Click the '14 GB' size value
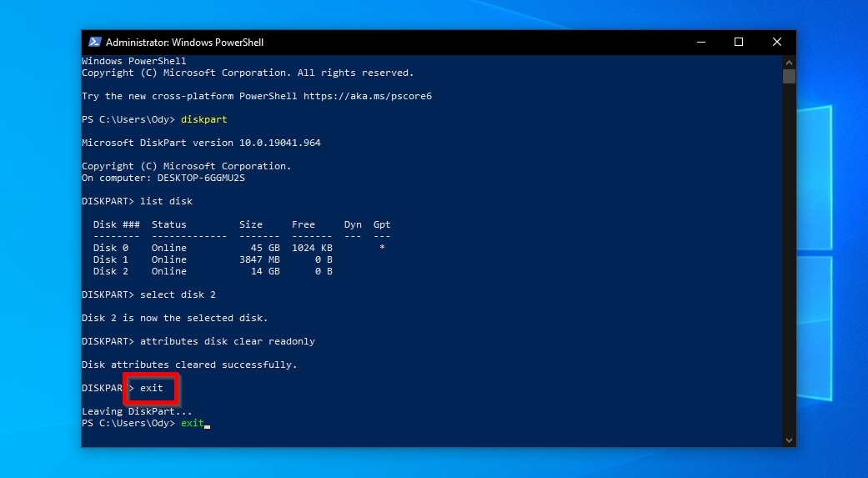The image size is (868, 478). coord(265,271)
